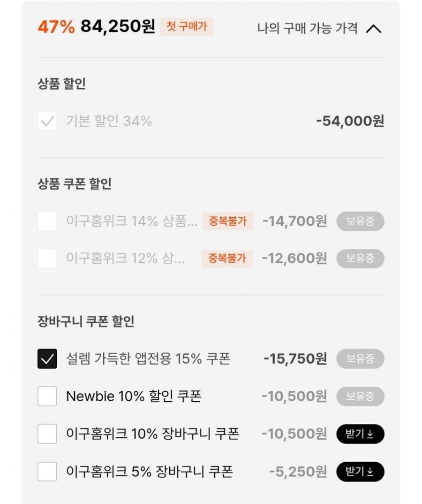
Task: Click 보유중 badge for Newbie 10% coupon
Action: pyautogui.click(x=360, y=396)
